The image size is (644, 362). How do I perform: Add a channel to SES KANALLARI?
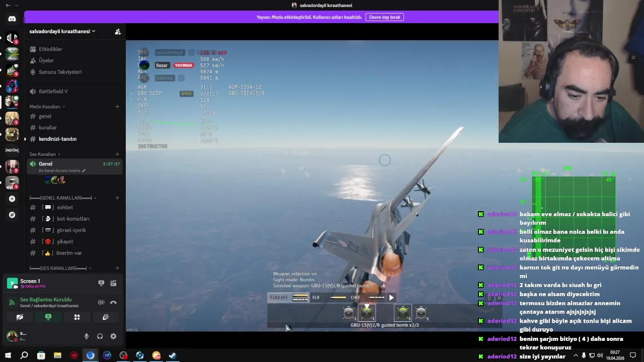click(x=117, y=268)
